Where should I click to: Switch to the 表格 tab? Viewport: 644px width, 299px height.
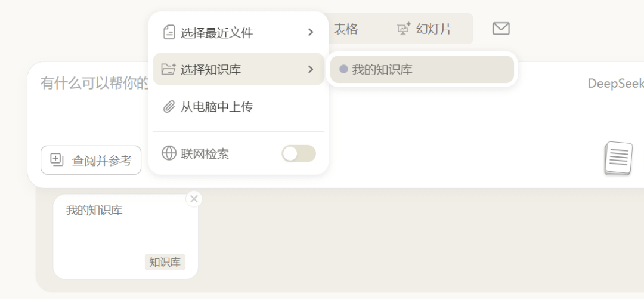pyautogui.click(x=345, y=29)
